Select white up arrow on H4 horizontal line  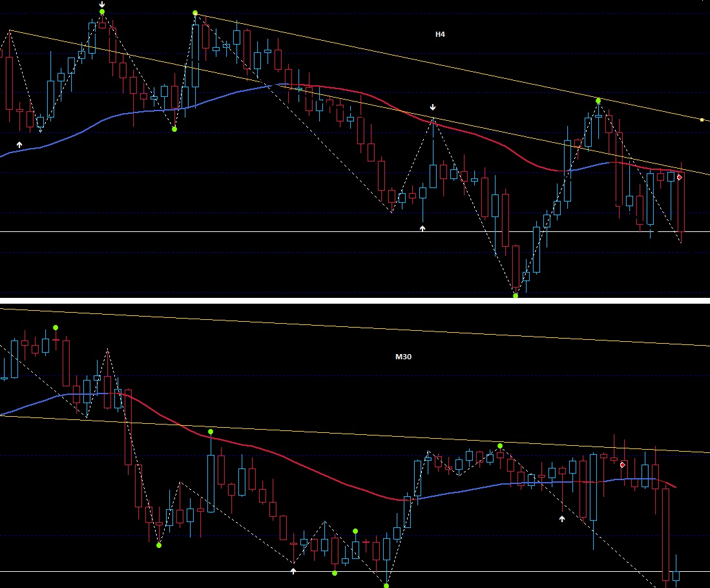pos(423,228)
